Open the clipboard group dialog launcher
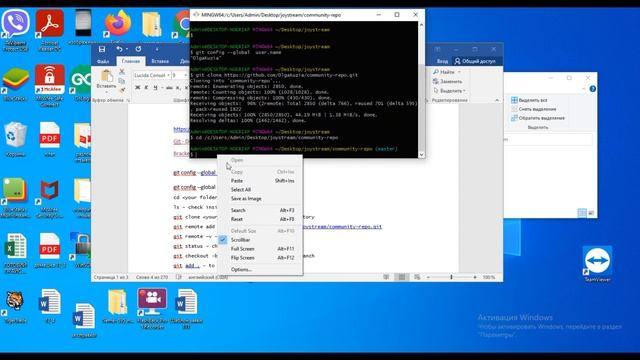This screenshot has width=640, height=360. click(x=128, y=100)
